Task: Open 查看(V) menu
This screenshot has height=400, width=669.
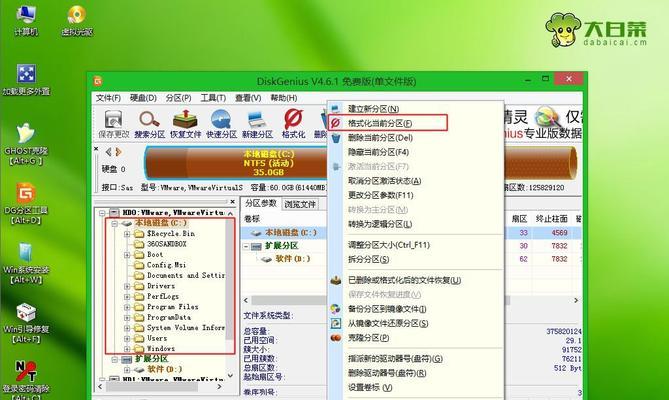Action: [248, 98]
